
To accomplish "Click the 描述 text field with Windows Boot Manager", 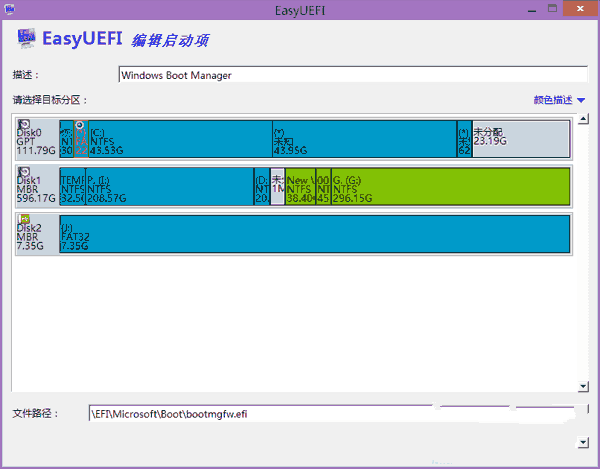I will tap(353, 75).
